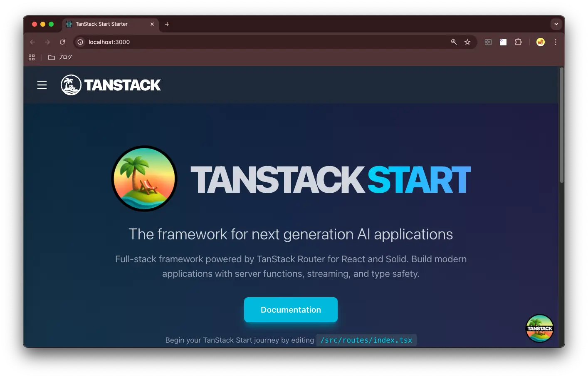
Task: Open the tab search side panel icon
Action: point(488,42)
